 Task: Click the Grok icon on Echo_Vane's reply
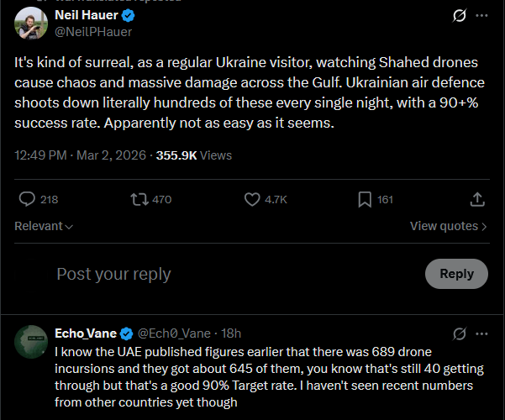(x=459, y=333)
